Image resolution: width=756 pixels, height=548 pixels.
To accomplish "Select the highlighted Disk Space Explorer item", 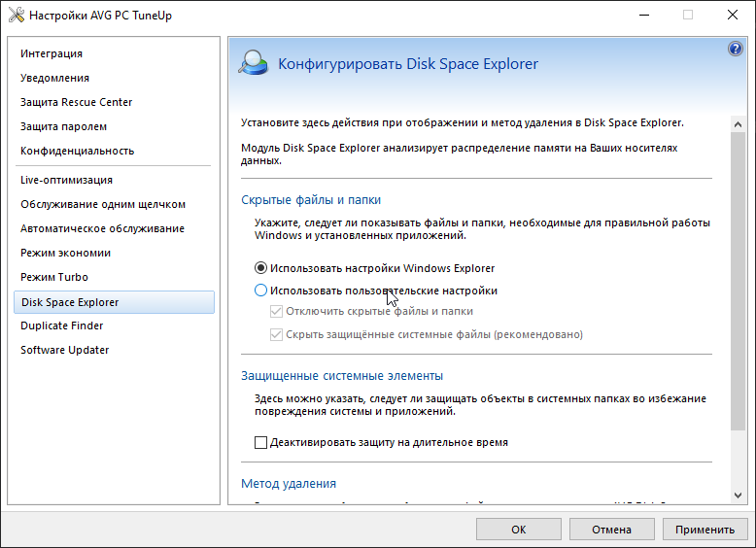I will click(115, 302).
